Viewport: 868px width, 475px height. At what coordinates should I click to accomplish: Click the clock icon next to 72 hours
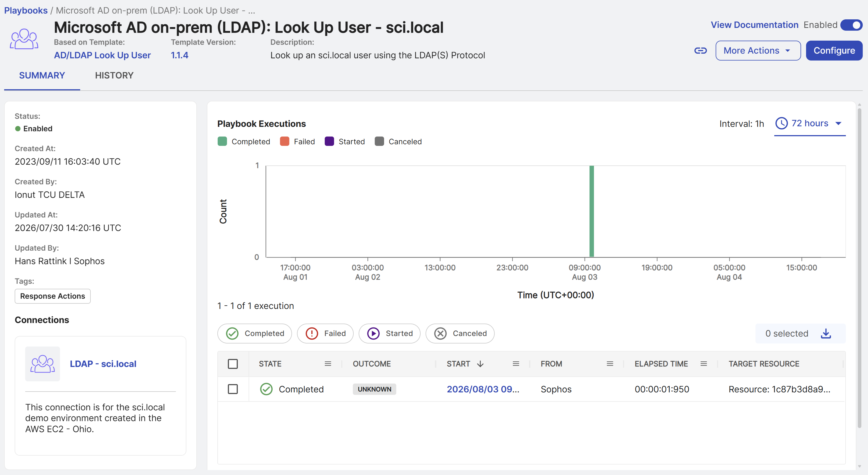pos(781,123)
